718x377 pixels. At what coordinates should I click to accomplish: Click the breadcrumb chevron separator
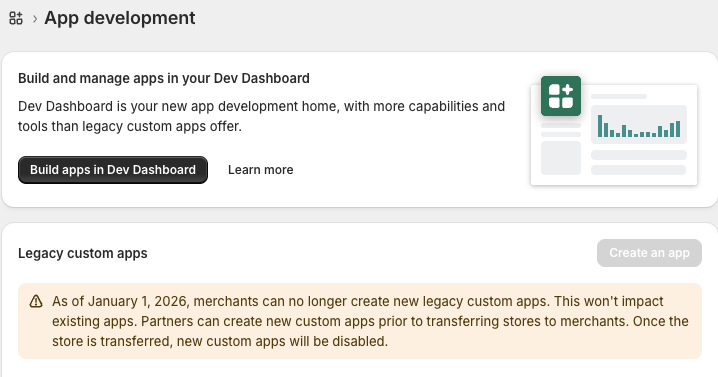pos(35,19)
